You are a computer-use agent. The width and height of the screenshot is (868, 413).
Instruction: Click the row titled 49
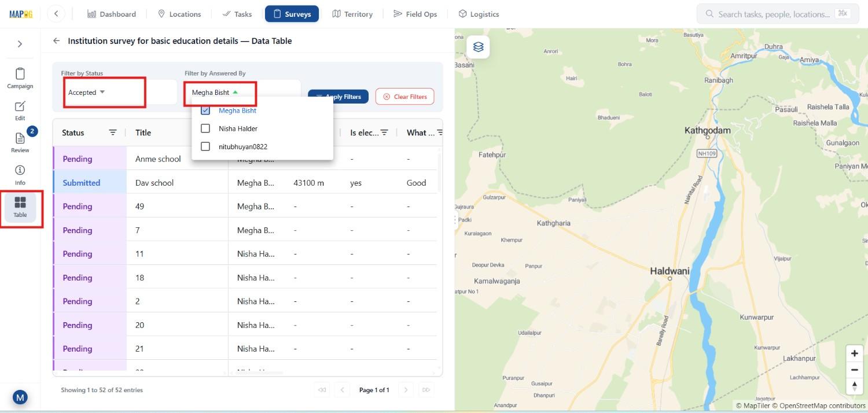coord(245,206)
